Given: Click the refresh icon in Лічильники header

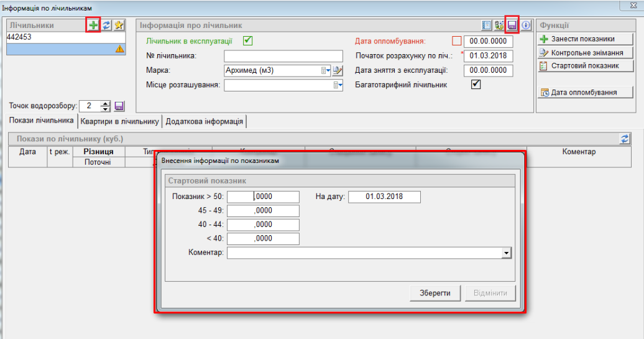Looking at the screenshot, I should tap(106, 25).
